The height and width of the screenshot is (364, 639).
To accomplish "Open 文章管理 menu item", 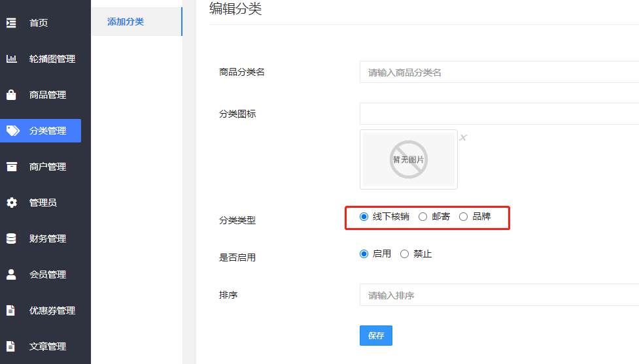I will (48, 346).
